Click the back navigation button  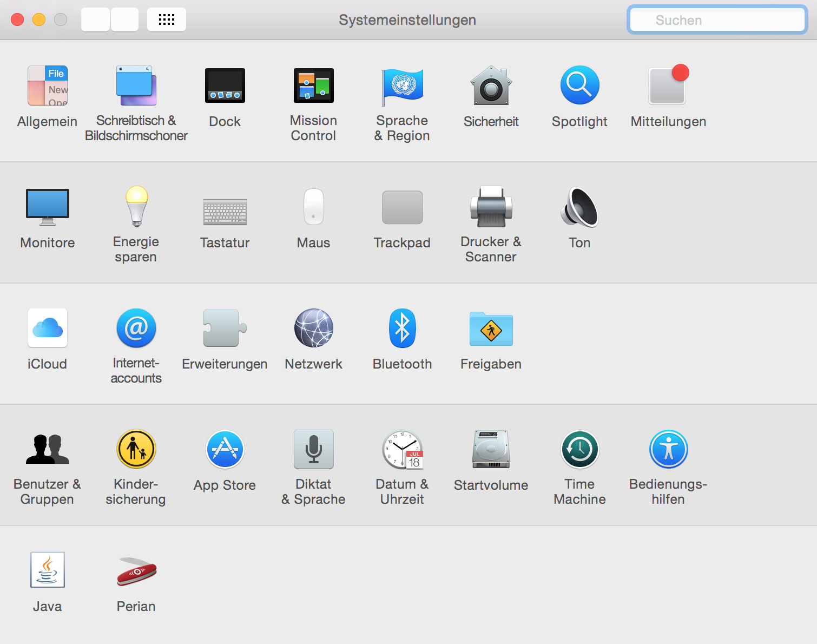95,19
